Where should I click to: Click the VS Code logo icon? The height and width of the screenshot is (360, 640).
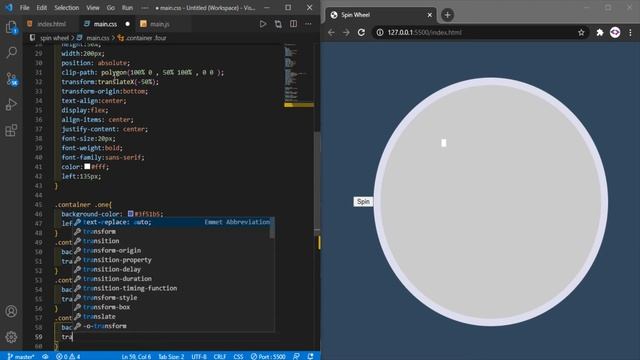click(x=9, y=7)
